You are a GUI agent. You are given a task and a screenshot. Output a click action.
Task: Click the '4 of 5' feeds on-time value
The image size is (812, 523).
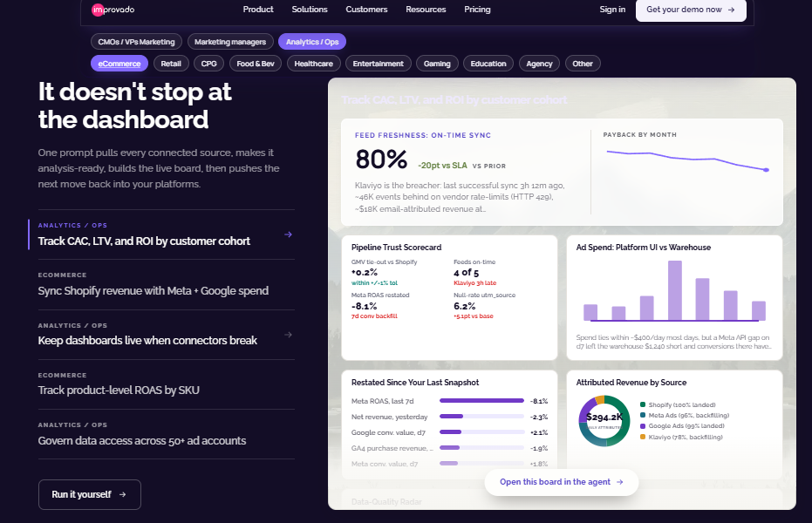point(466,273)
